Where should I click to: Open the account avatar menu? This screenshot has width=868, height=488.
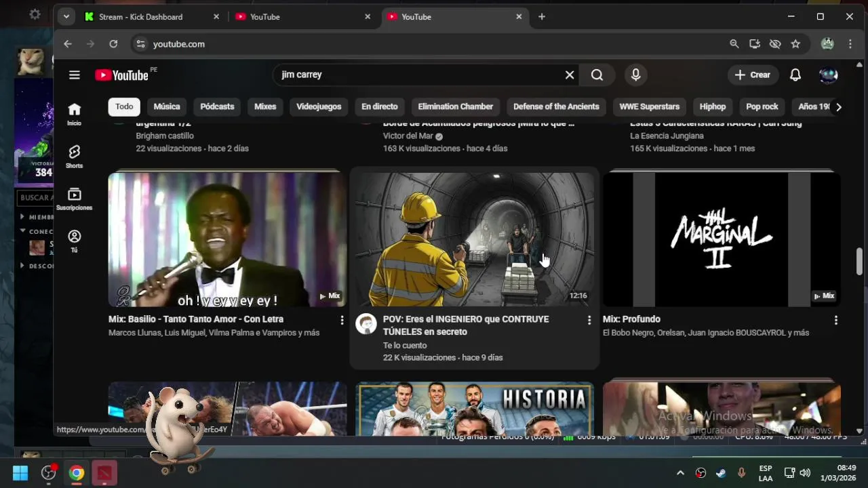coord(828,75)
